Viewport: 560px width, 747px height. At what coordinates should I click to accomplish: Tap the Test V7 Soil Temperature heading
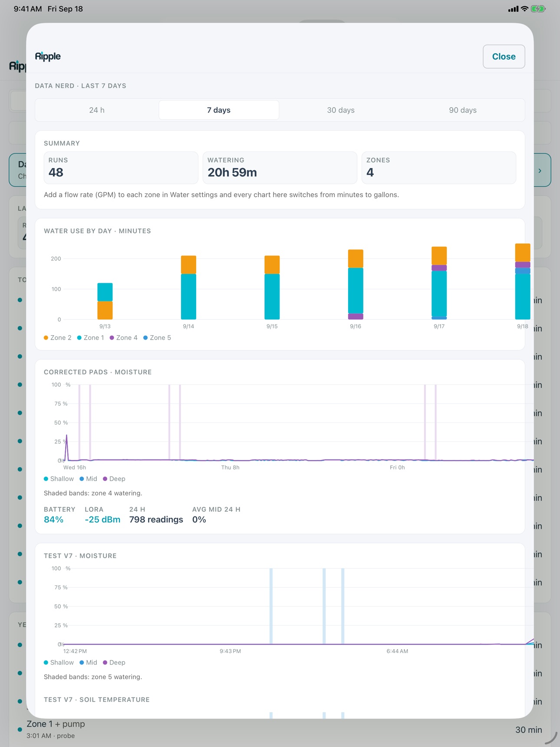tap(97, 699)
